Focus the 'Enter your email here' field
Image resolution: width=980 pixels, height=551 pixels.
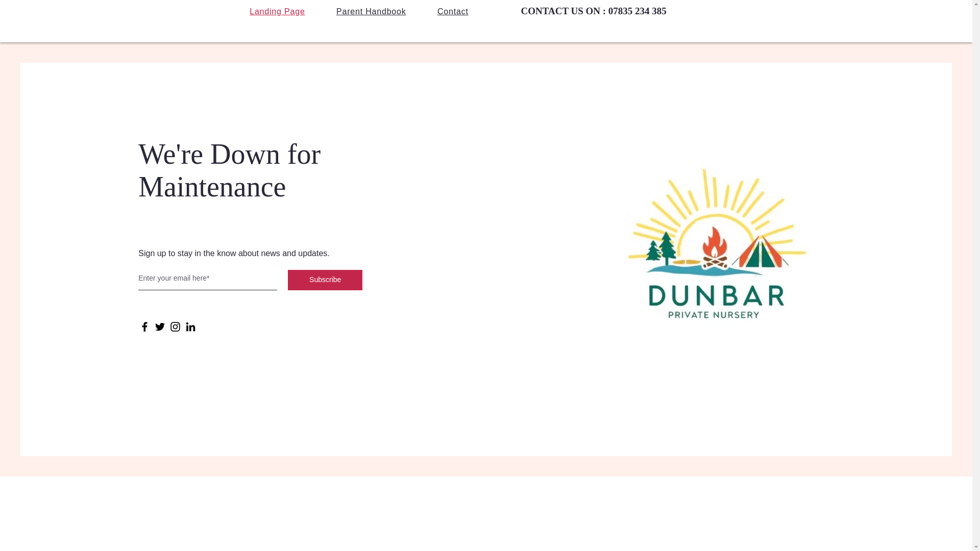(x=207, y=279)
